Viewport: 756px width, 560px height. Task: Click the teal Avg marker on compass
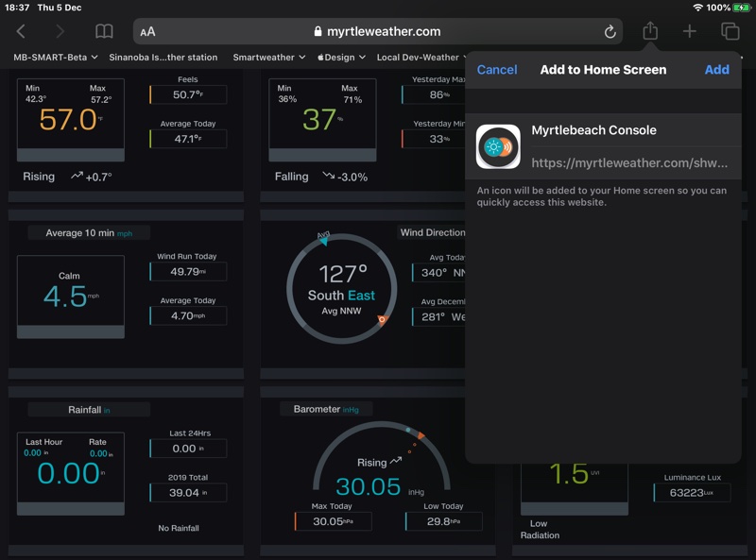click(x=323, y=241)
